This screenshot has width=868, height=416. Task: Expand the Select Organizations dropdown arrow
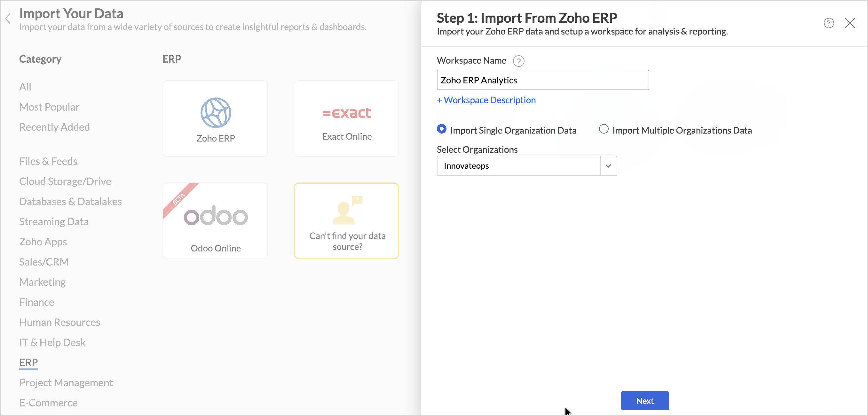pyautogui.click(x=608, y=166)
